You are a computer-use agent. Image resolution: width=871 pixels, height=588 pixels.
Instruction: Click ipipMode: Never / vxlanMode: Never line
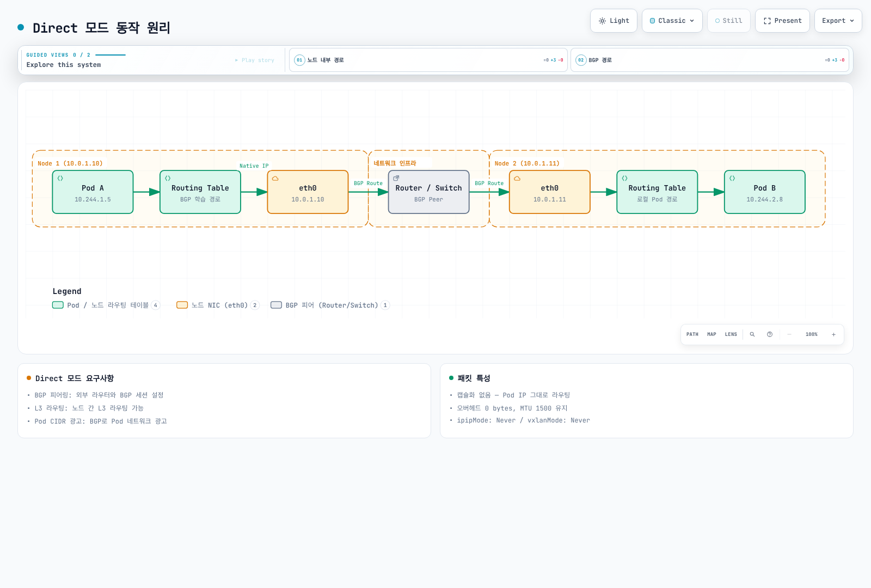coord(524,420)
